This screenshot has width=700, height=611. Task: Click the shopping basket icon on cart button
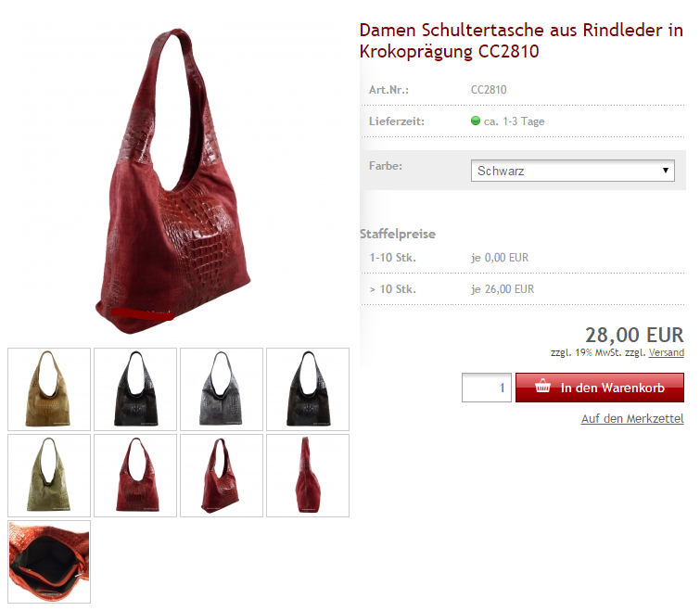point(542,386)
